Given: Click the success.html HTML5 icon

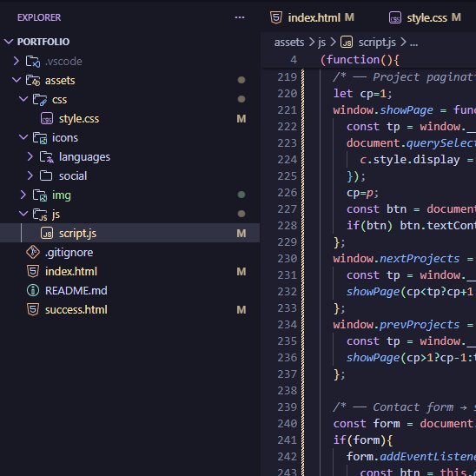Looking at the screenshot, I should point(33,309).
